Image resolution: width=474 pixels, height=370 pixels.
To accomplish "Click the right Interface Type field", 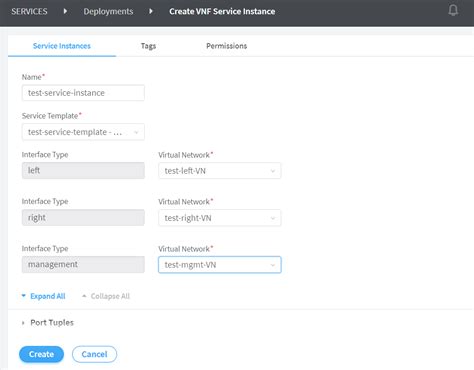I will [83, 218].
